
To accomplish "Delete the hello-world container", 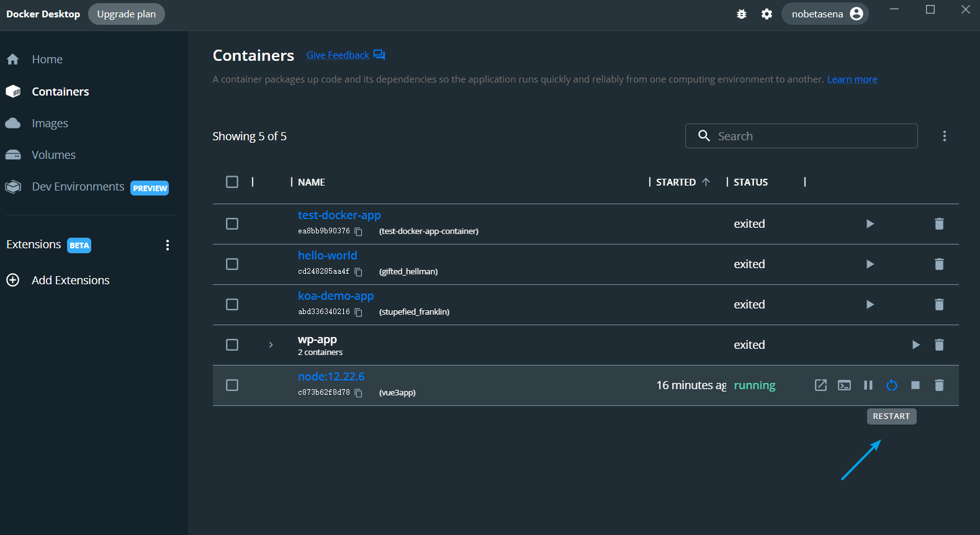I will 938,264.
